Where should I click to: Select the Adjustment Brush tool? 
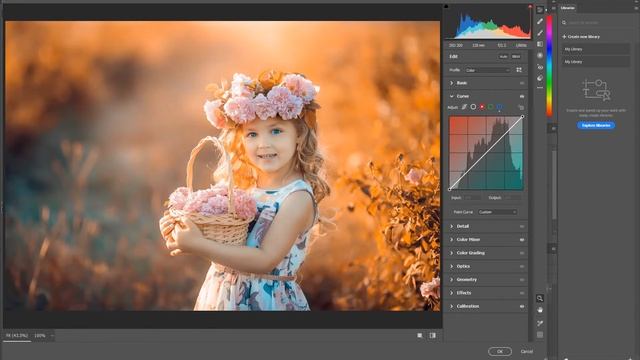[x=540, y=33]
